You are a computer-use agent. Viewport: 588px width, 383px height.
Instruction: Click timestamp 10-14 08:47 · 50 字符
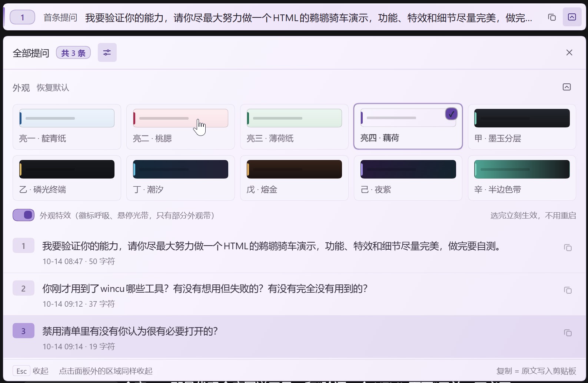[x=79, y=262]
